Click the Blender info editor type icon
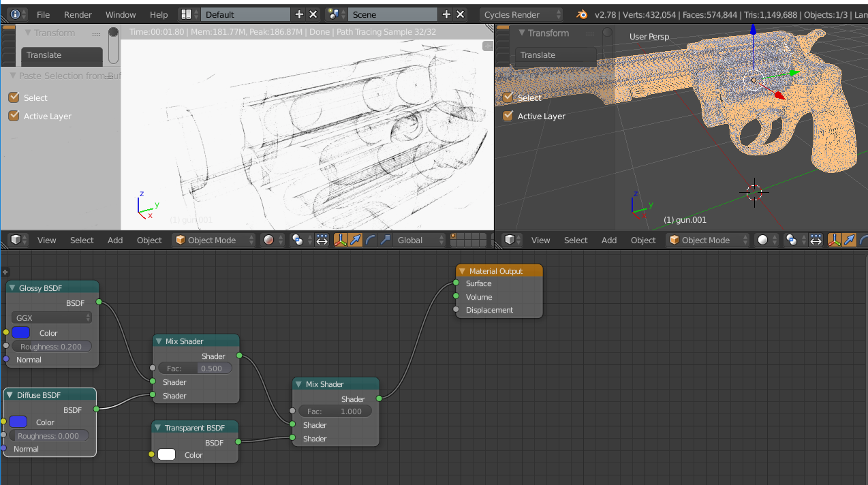 tap(16, 14)
